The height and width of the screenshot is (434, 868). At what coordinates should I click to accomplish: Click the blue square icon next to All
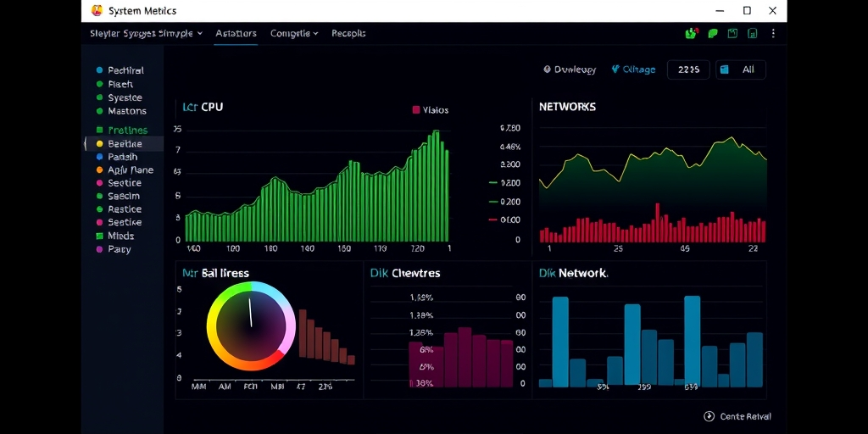(725, 70)
